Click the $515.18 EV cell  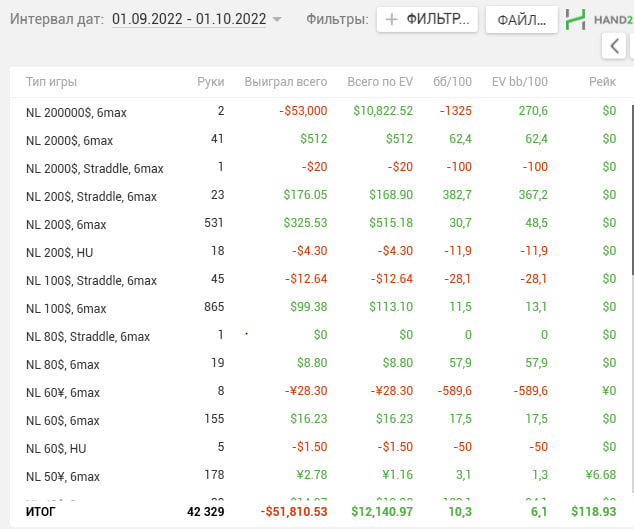[391, 223]
